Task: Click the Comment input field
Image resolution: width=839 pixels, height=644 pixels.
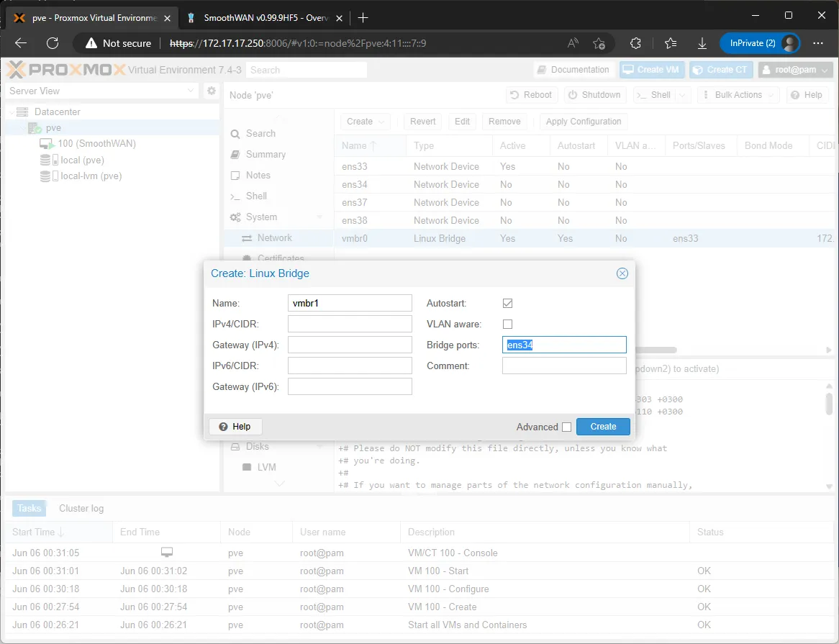Action: 564,366
